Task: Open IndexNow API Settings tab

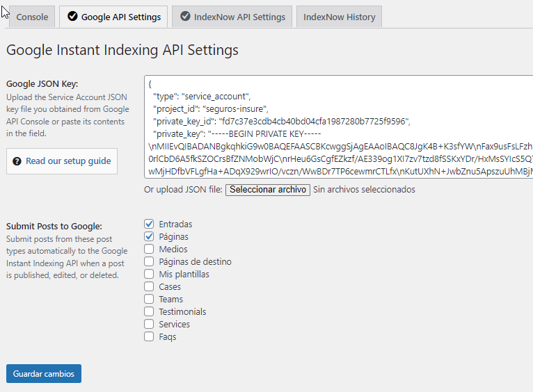Action: tap(232, 17)
